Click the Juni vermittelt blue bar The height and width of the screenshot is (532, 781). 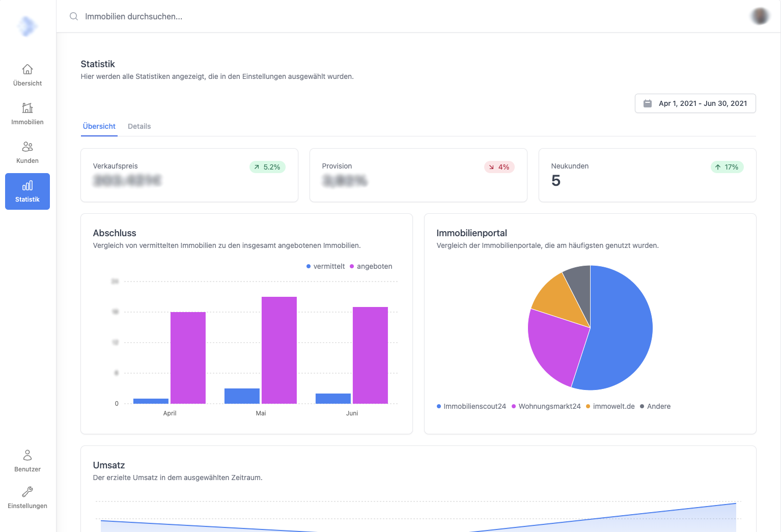pyautogui.click(x=333, y=399)
